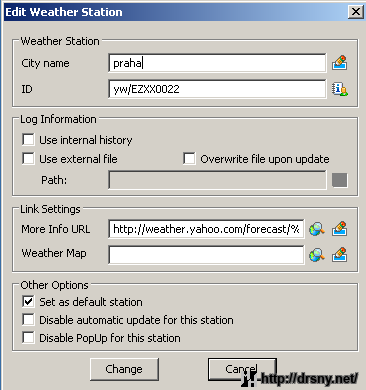Viewport: 366px width, 390px height.
Task: Toggle Disable PopUp for this station
Action: tap(28, 338)
